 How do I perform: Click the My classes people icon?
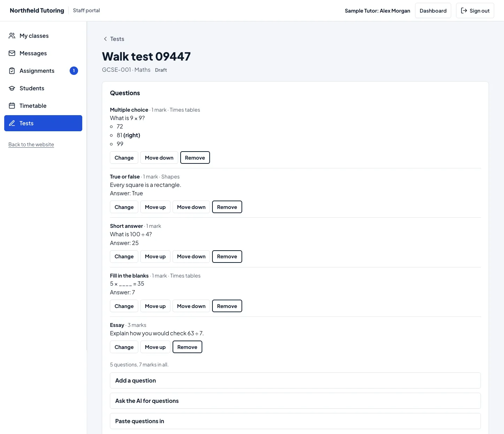pos(12,36)
